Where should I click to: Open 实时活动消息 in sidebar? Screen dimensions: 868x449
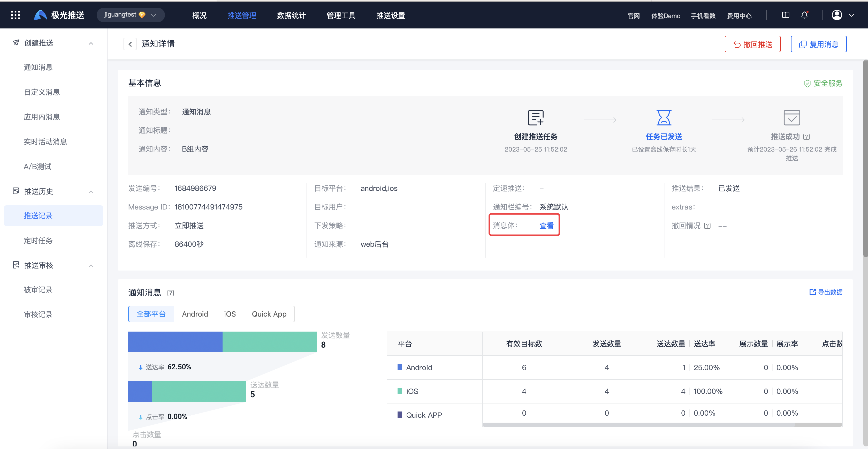pos(45,141)
